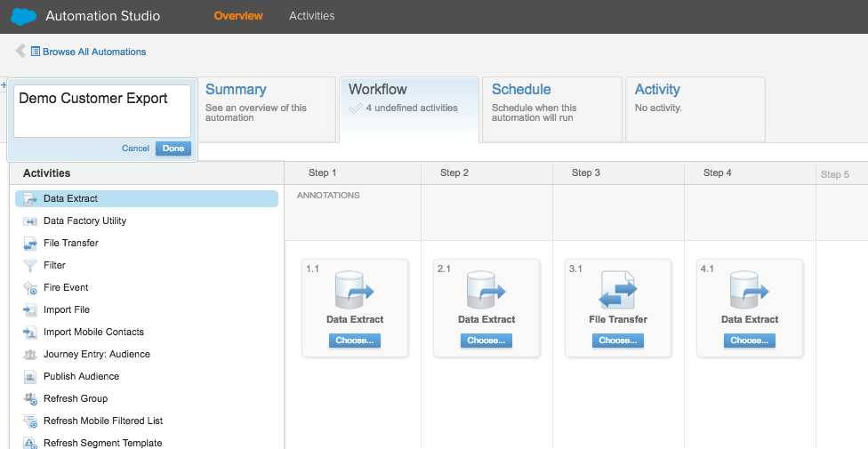Click the Step 5 column header
Viewport: 868px width, 449px height.
coord(835,174)
